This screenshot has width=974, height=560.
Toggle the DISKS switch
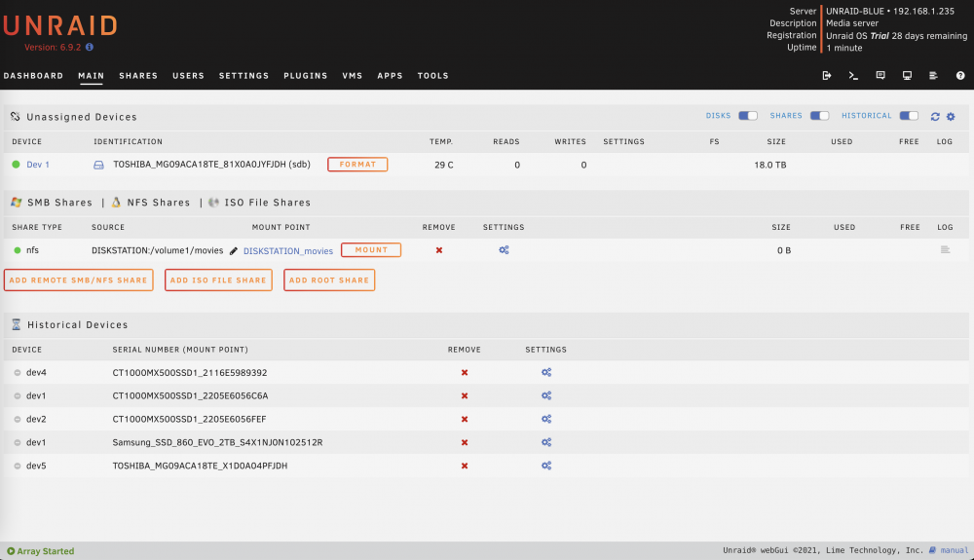pyautogui.click(x=748, y=116)
